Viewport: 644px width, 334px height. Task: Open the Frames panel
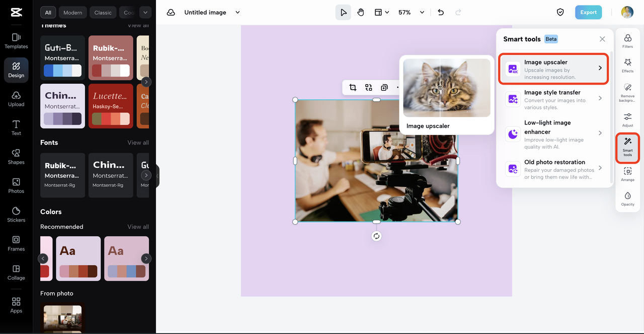[16, 244]
